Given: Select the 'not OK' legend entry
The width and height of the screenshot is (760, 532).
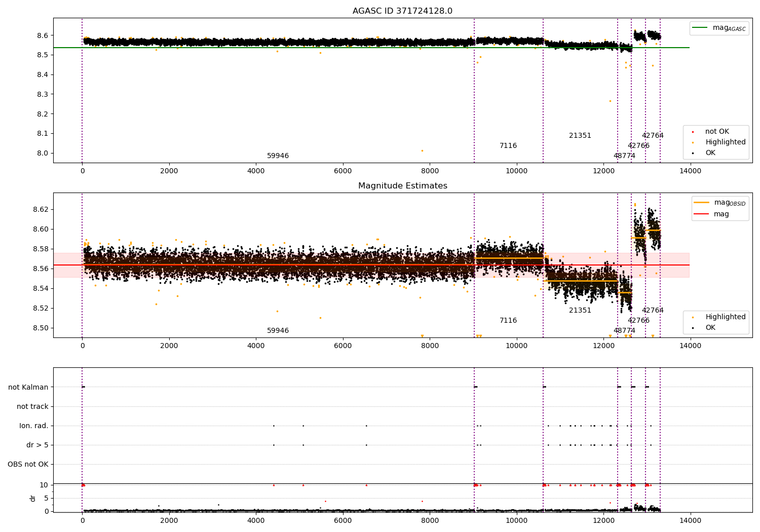Looking at the screenshot, I should point(717,132).
